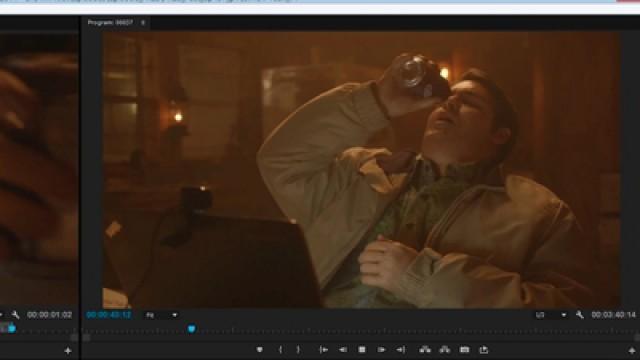
Task: Click the Source Monitor video preview
Action: click(x=39, y=171)
